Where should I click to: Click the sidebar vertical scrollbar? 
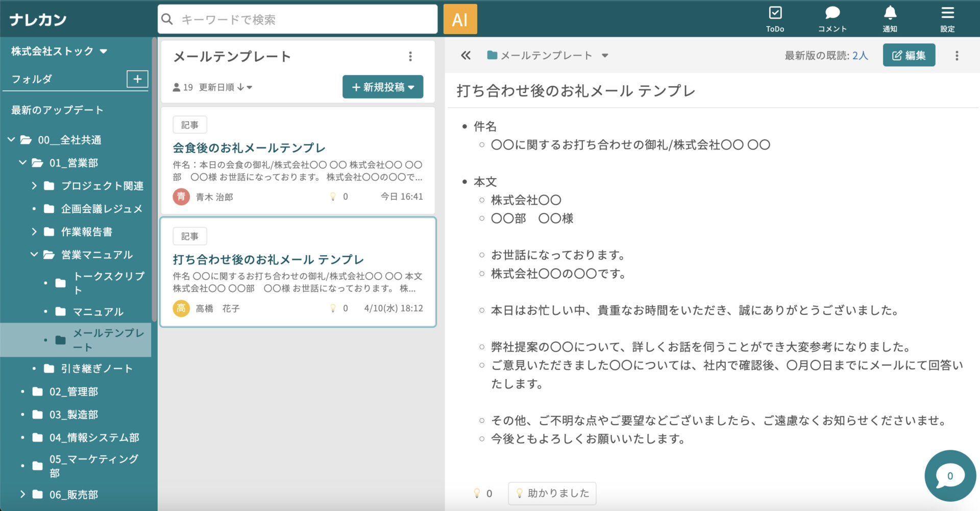coord(154,179)
